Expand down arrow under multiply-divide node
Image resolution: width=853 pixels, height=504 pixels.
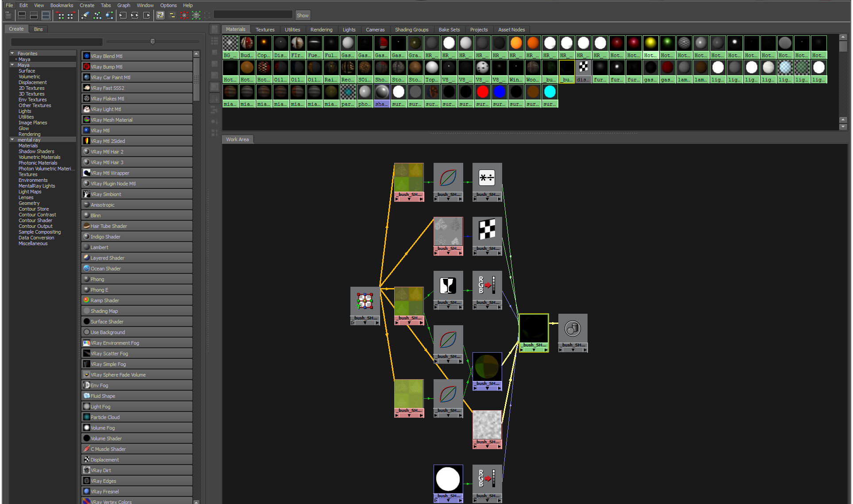(x=487, y=199)
